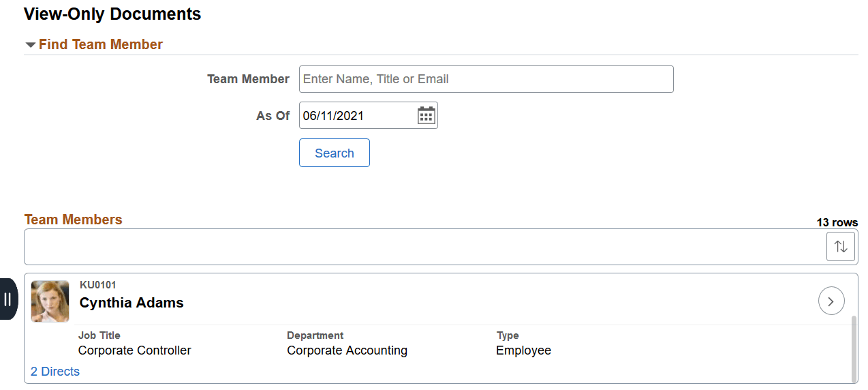Click the As Of date field
This screenshot has height=390, width=868.
[x=357, y=116]
